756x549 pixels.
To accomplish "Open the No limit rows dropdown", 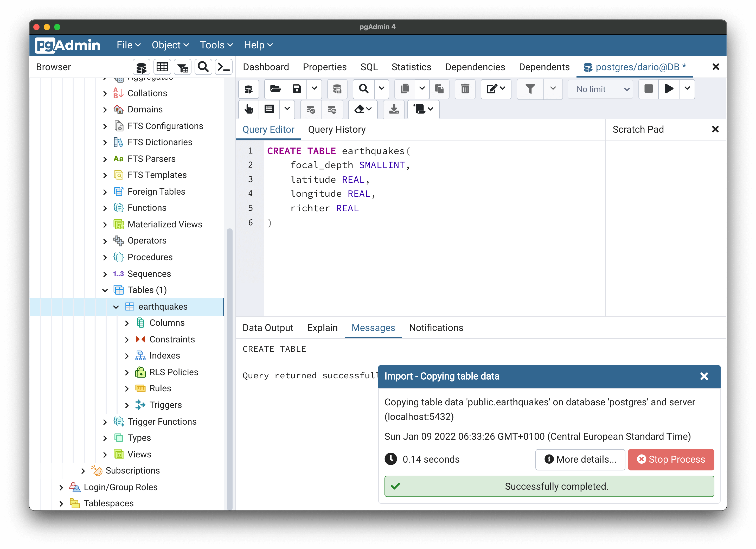I will [601, 89].
